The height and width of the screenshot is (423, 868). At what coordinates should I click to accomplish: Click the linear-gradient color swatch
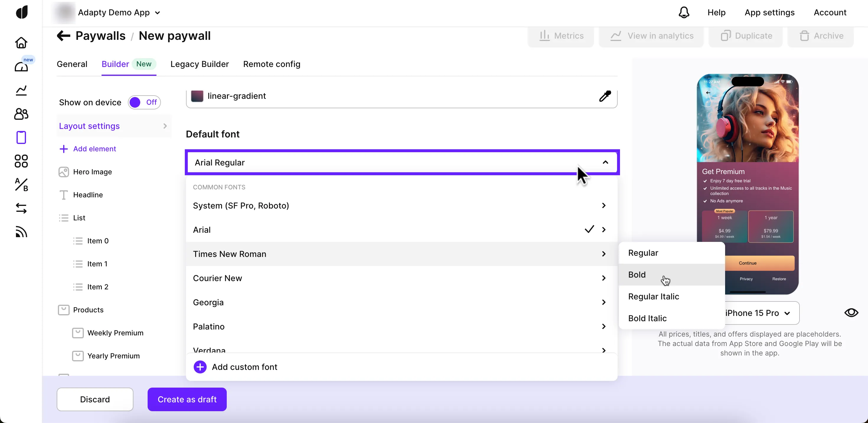(197, 96)
